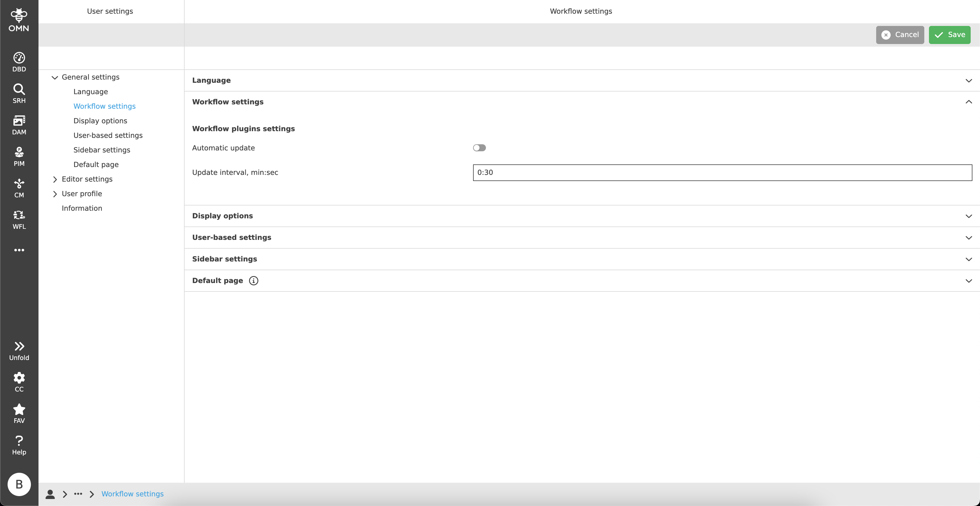The height and width of the screenshot is (506, 980).
Task: Click the Save button
Action: [950, 35]
